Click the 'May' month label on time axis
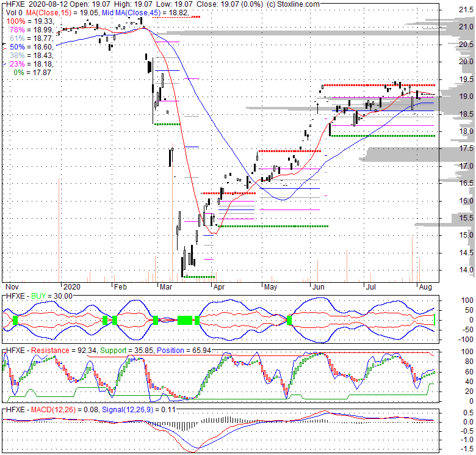The height and width of the screenshot is (455, 476). click(x=270, y=287)
